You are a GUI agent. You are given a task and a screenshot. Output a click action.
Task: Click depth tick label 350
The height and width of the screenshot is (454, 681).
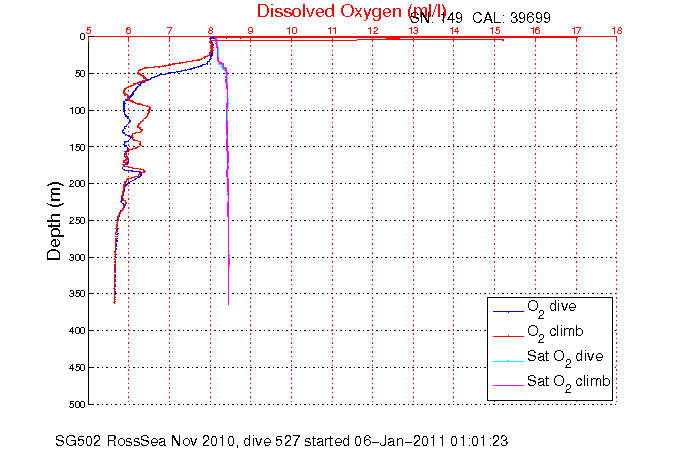tap(77, 294)
